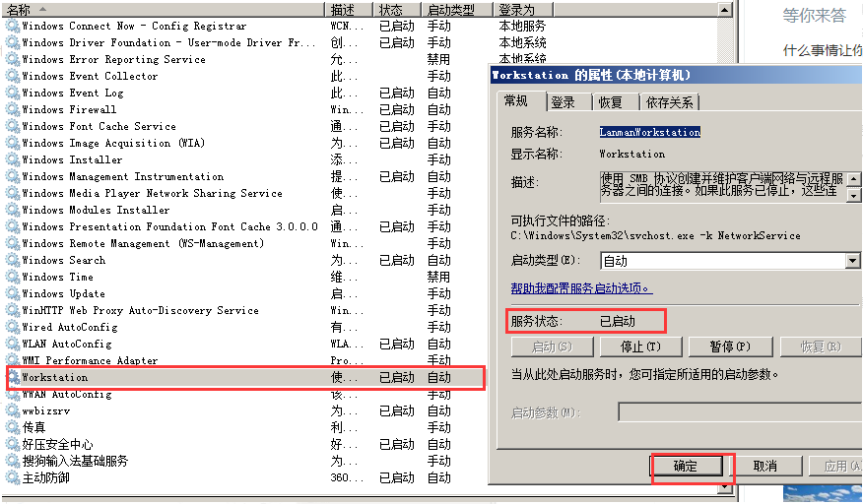Click the Windows Time service name
The image size is (863, 504).
(x=58, y=277)
